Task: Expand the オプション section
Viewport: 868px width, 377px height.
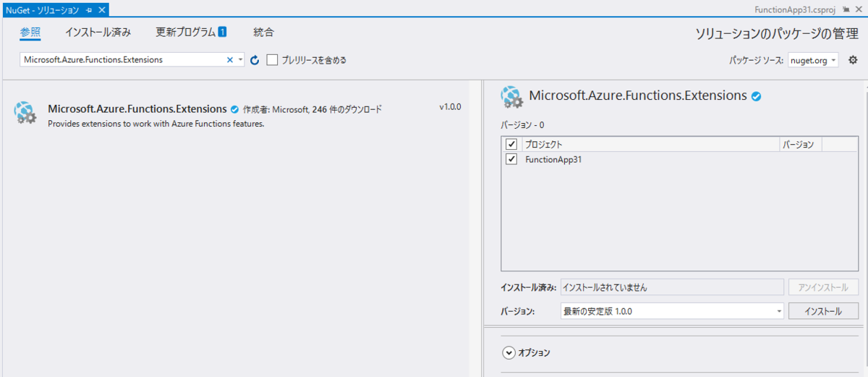Action: click(509, 353)
